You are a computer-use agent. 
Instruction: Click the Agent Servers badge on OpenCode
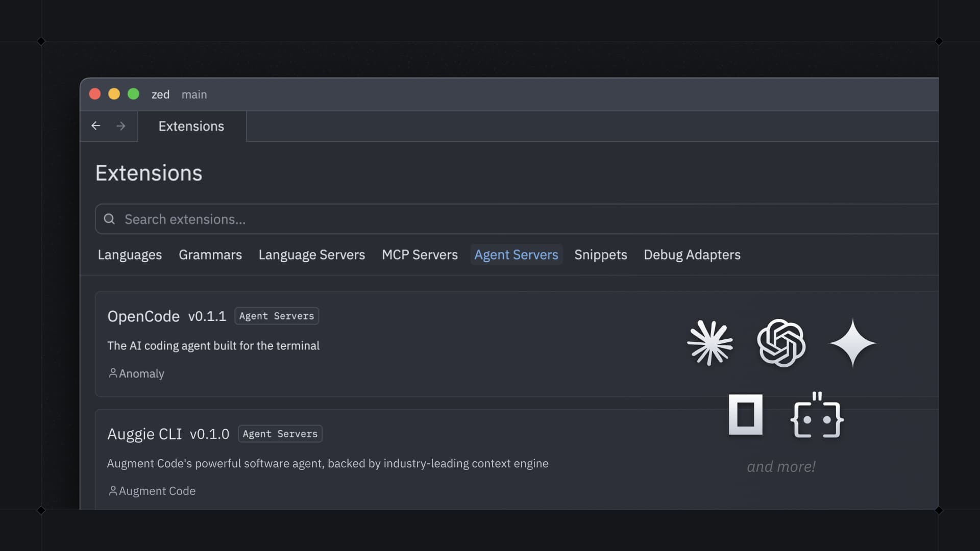276,316
